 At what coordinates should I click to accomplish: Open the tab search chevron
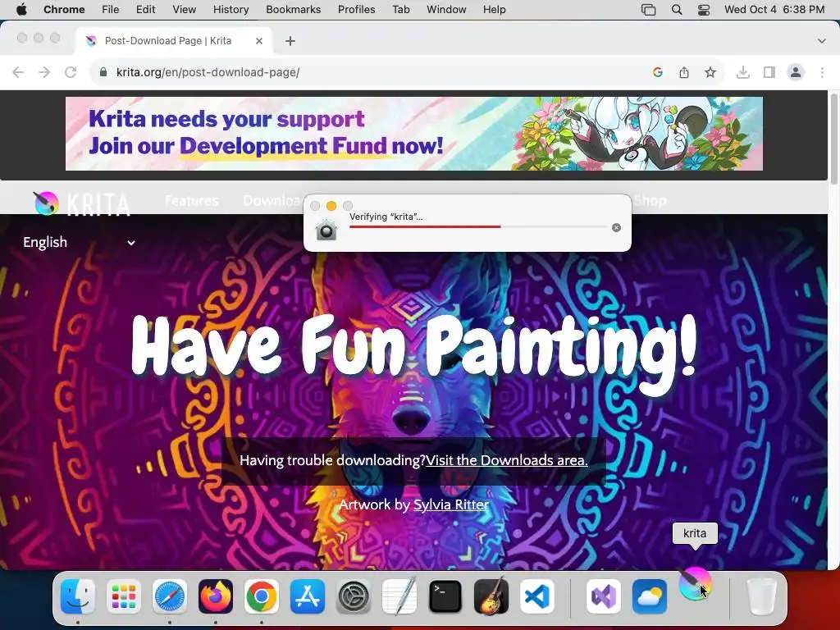coord(822,41)
